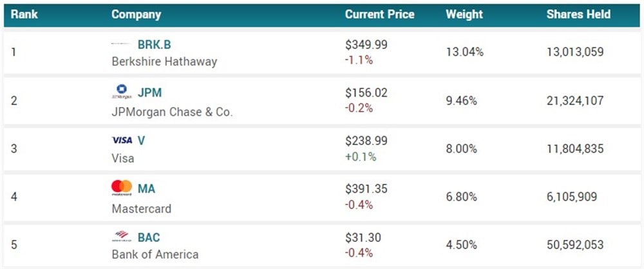Sort by the Rank column header
Image resolution: width=644 pixels, height=269 pixels.
pyautogui.click(x=23, y=14)
